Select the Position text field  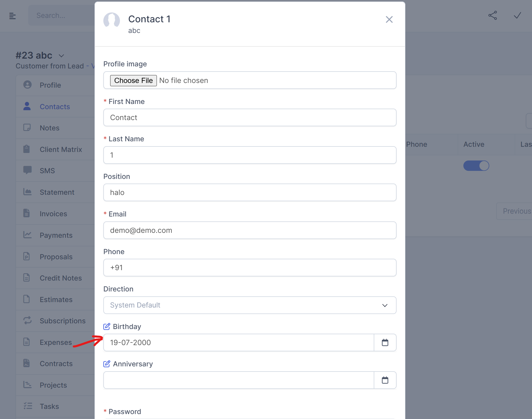[x=250, y=192]
